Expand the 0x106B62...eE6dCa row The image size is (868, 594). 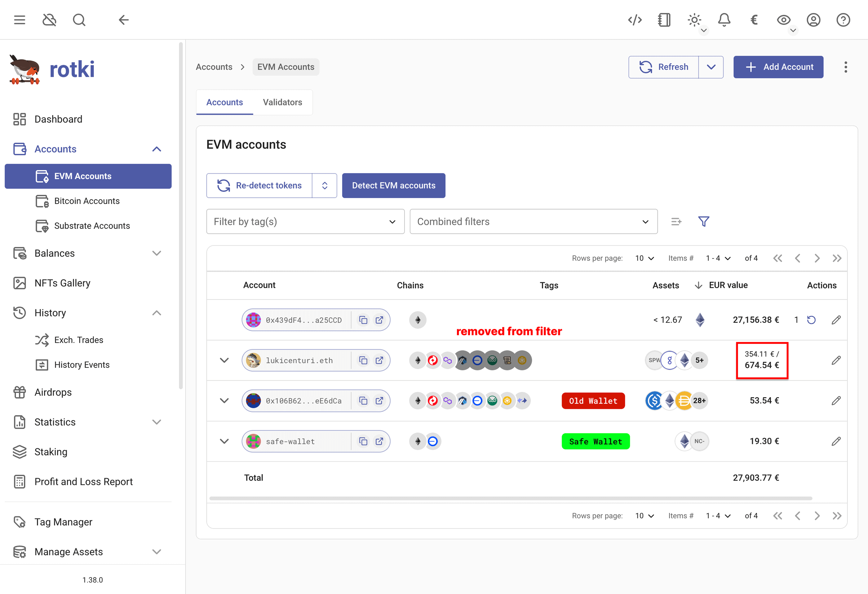pos(224,401)
